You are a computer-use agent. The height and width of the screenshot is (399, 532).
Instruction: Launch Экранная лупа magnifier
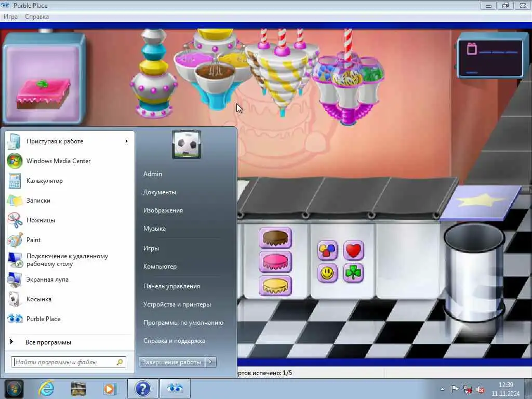(x=70, y=279)
